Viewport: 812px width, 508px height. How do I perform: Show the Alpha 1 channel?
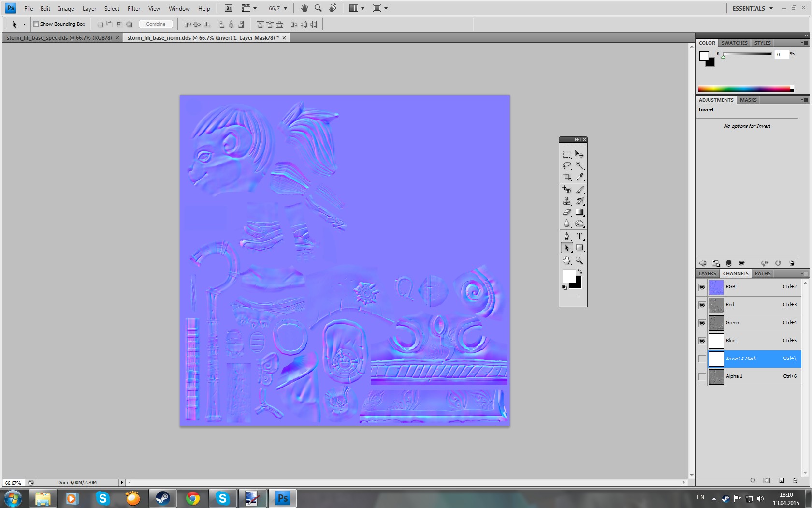702,376
